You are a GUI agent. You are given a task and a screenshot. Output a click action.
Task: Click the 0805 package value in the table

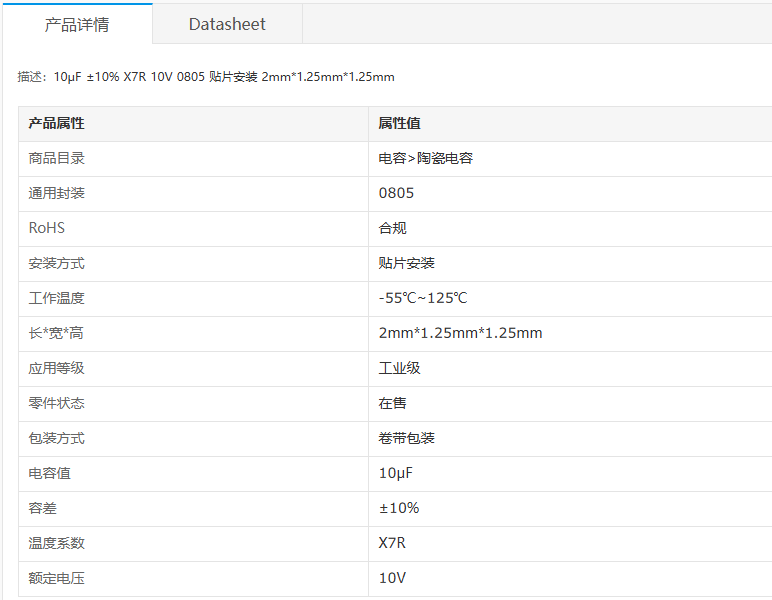(x=396, y=193)
